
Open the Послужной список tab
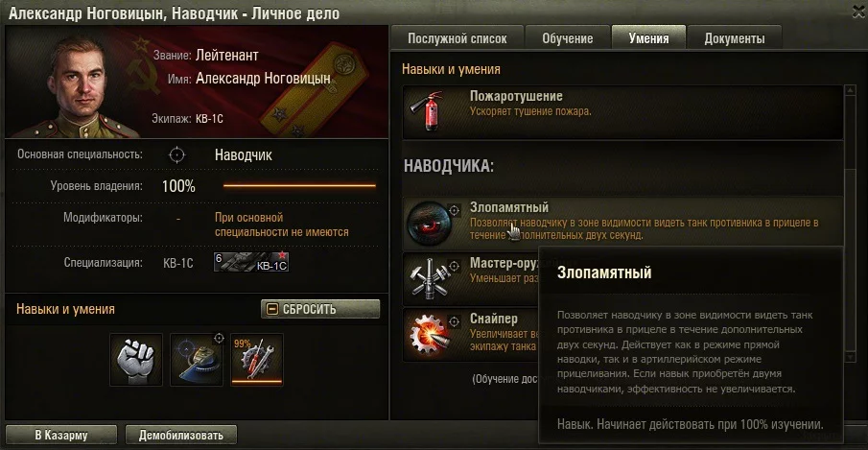click(457, 38)
